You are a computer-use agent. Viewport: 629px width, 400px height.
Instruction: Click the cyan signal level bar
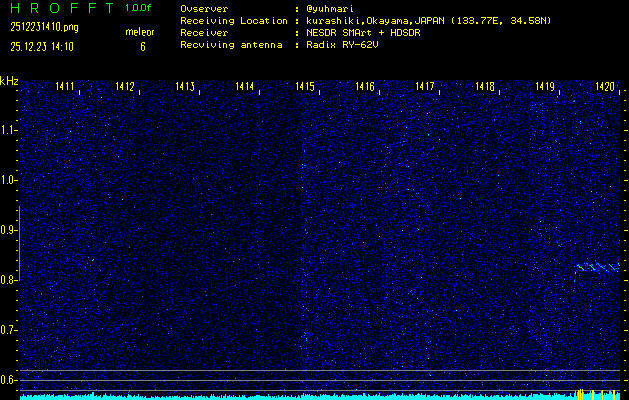(x=300, y=396)
